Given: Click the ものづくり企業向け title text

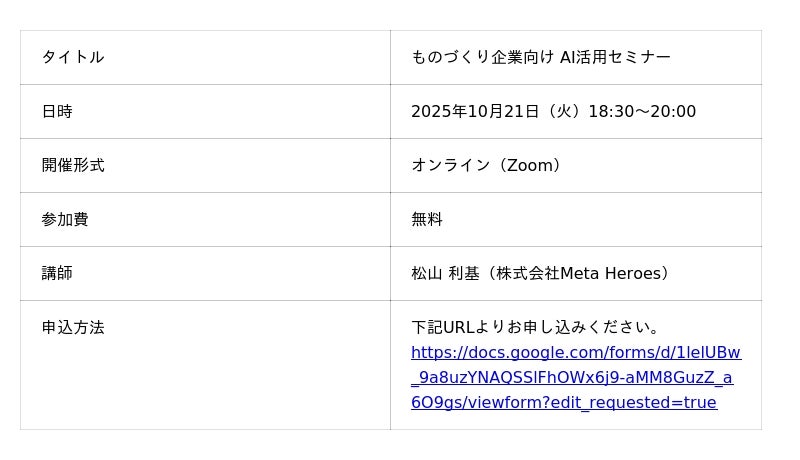Looking at the screenshot, I should point(482,57).
